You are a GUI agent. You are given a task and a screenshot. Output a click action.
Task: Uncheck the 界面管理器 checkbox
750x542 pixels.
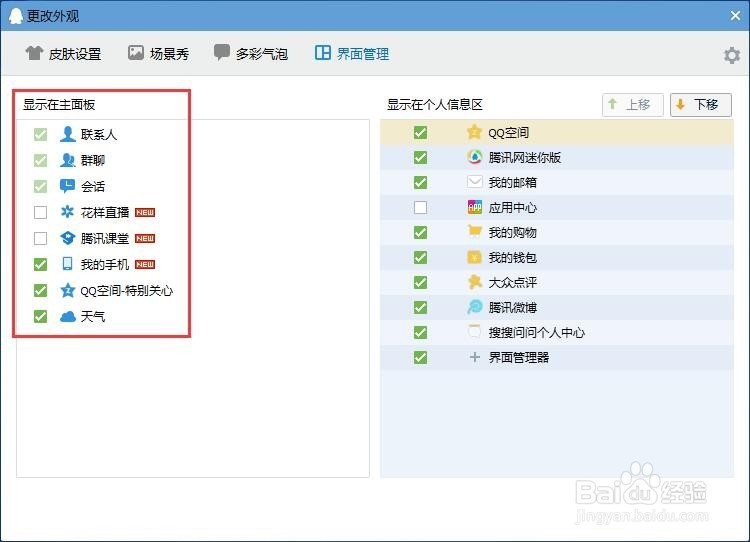point(420,357)
